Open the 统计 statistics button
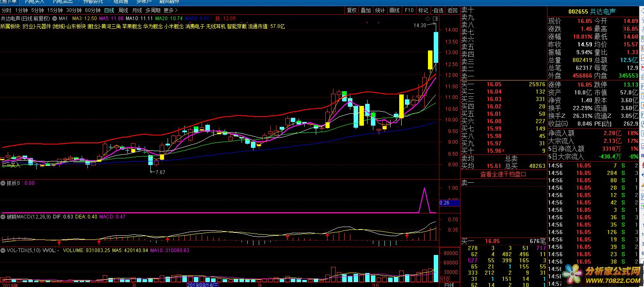This screenshot has width=644, height=287. point(380,10)
